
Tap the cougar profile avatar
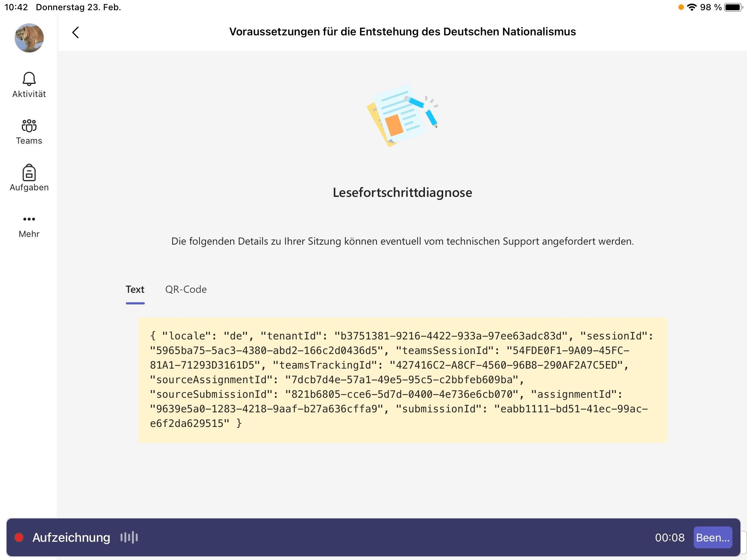coord(29,38)
